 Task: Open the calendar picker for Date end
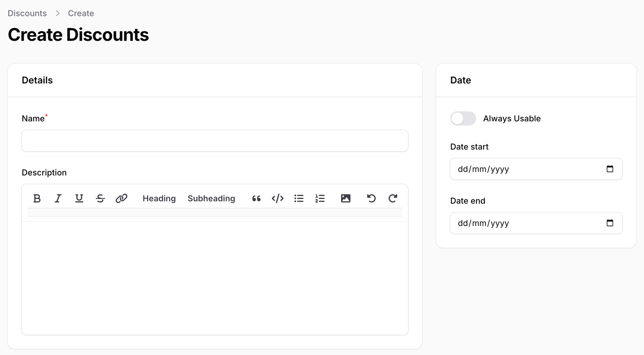click(x=610, y=223)
